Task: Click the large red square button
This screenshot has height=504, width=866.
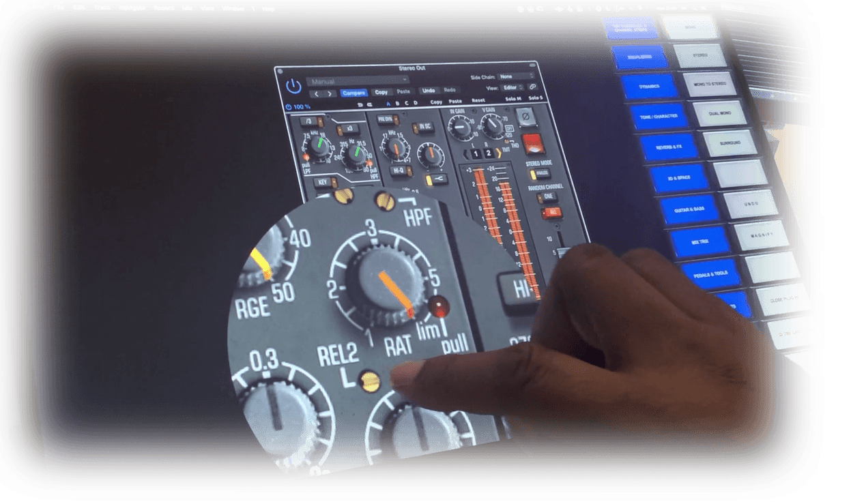Action: [x=532, y=144]
